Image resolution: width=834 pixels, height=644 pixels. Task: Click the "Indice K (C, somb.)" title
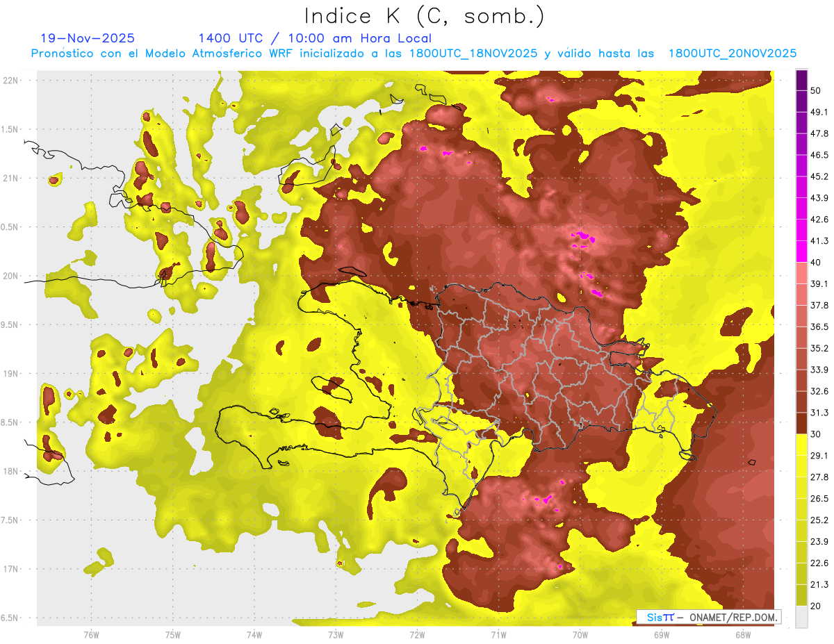[424, 17]
